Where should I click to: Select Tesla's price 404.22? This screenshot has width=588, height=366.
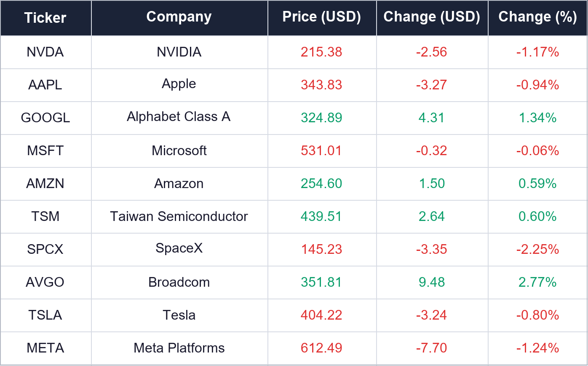click(322, 315)
